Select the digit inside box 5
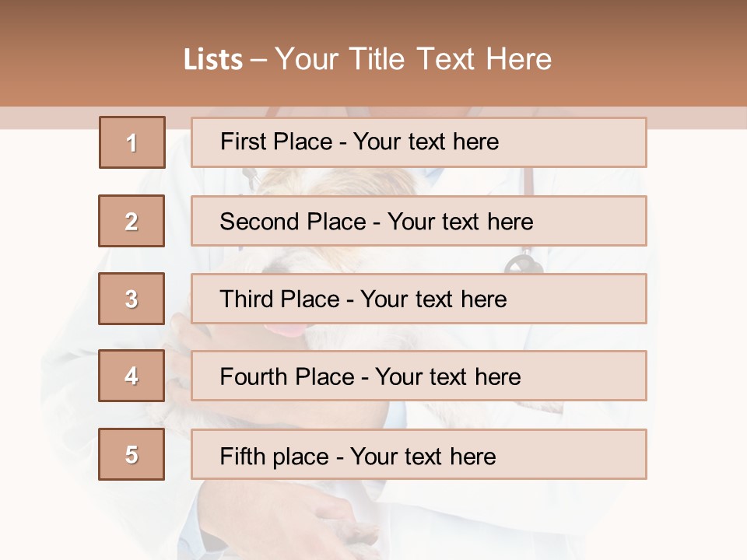 pos(132,455)
